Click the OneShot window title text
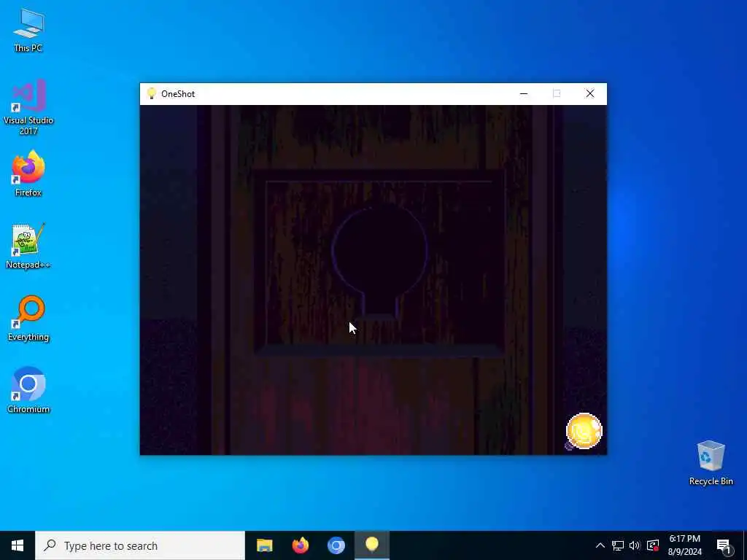 (x=178, y=94)
